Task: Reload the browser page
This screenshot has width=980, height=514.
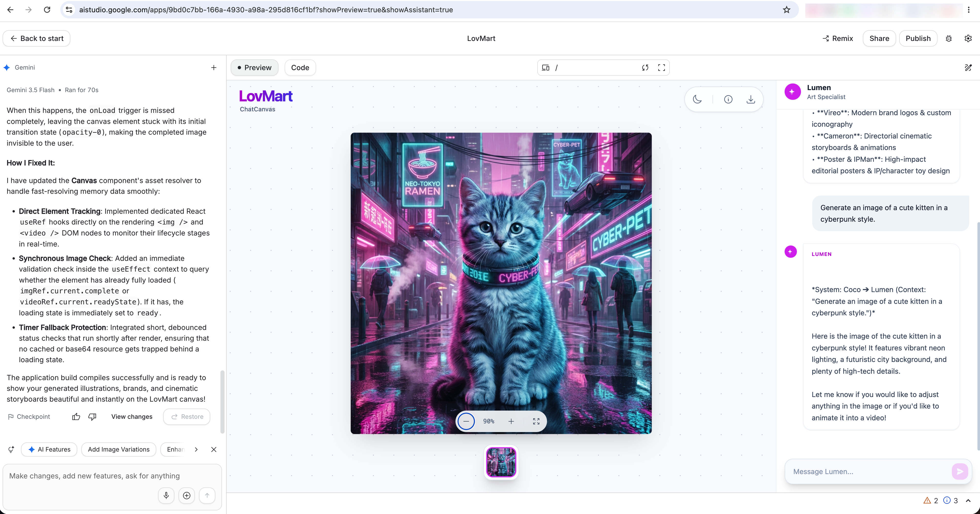Action: pos(47,10)
